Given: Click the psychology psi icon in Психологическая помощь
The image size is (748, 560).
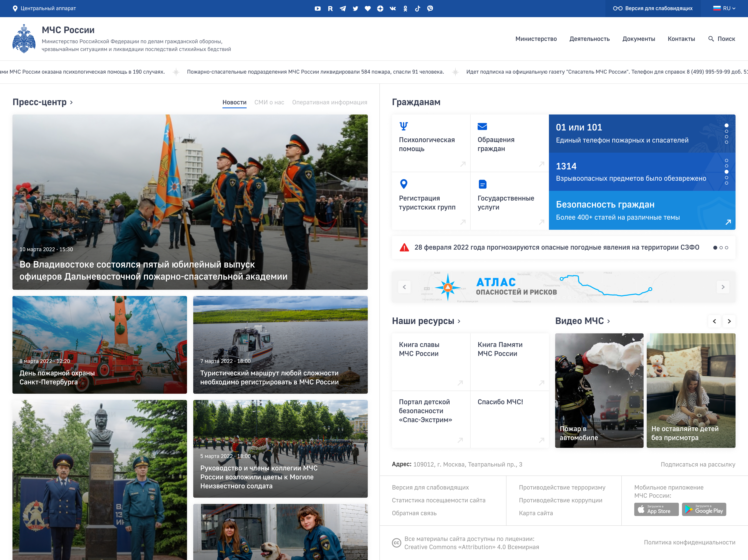Looking at the screenshot, I should 404,126.
